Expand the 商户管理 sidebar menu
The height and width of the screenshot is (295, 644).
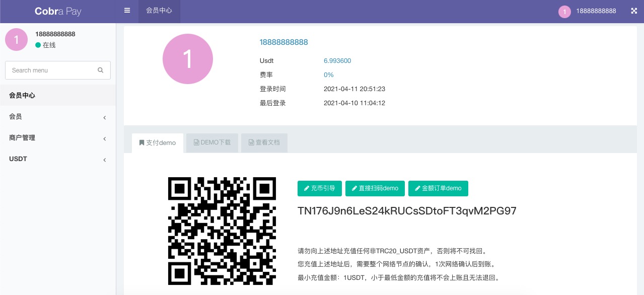coord(58,137)
